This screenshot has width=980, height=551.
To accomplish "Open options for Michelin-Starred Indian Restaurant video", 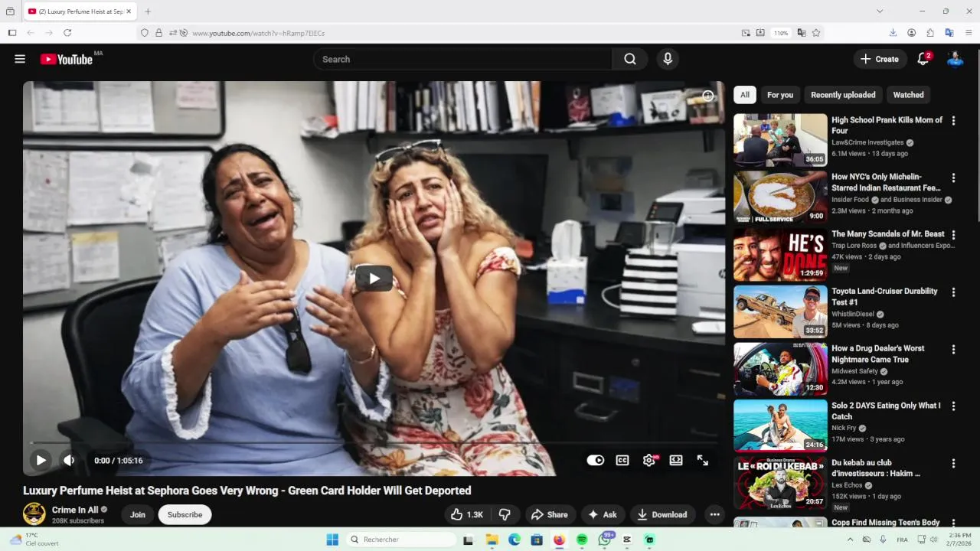I will [x=953, y=178].
